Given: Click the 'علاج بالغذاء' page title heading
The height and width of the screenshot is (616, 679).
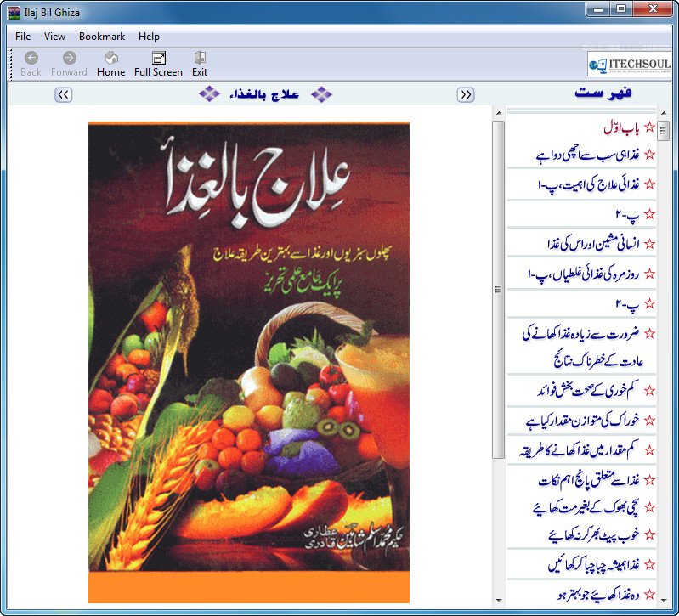Looking at the screenshot, I should (x=264, y=94).
